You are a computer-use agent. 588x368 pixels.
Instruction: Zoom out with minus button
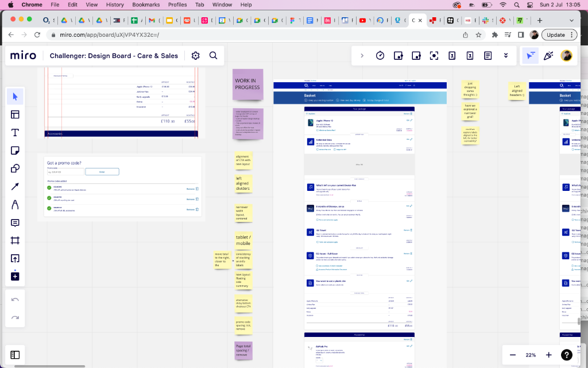point(513,355)
